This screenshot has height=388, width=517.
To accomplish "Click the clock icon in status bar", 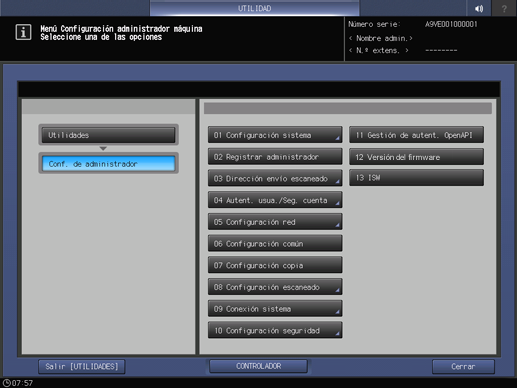I will [6, 383].
